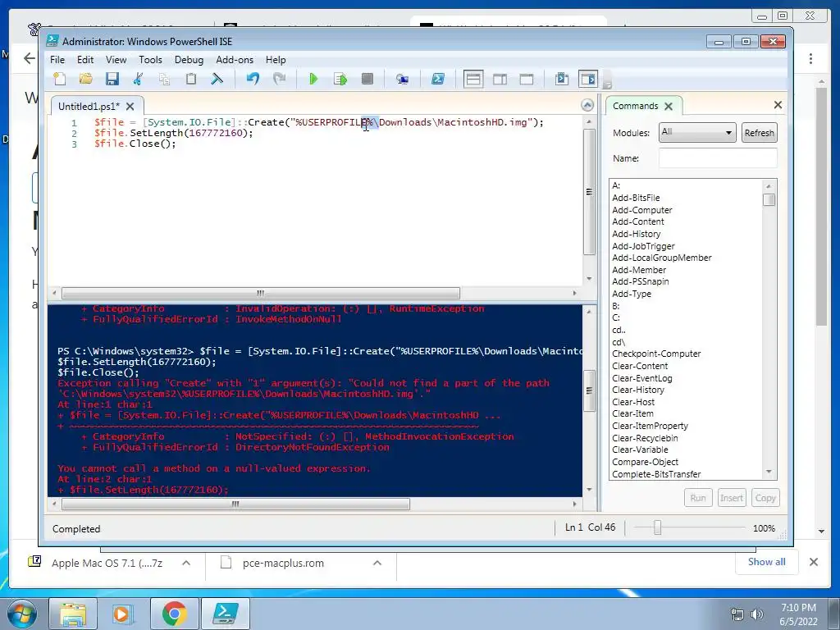
Task: Click the Copy button in Commands pane
Action: click(765, 498)
